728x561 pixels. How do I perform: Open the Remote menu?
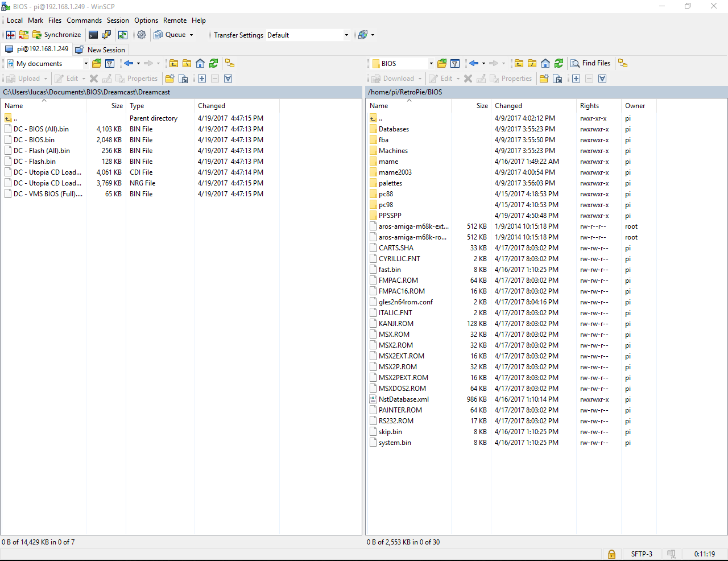(x=175, y=20)
